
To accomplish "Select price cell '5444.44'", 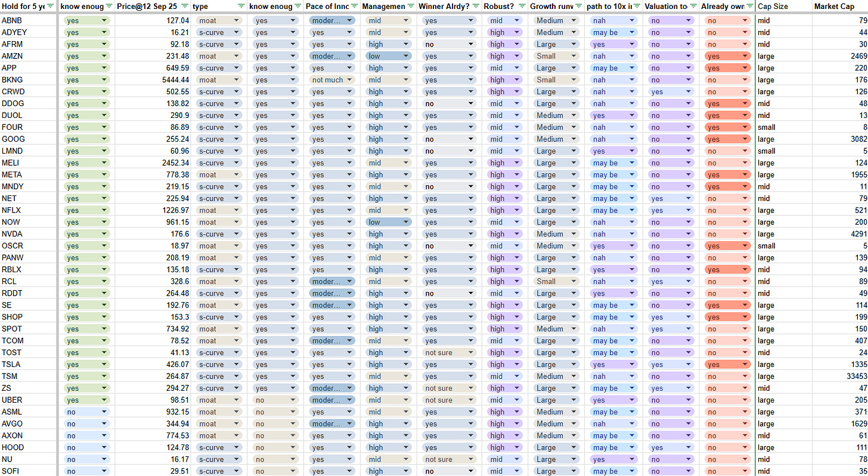I will coord(153,80).
